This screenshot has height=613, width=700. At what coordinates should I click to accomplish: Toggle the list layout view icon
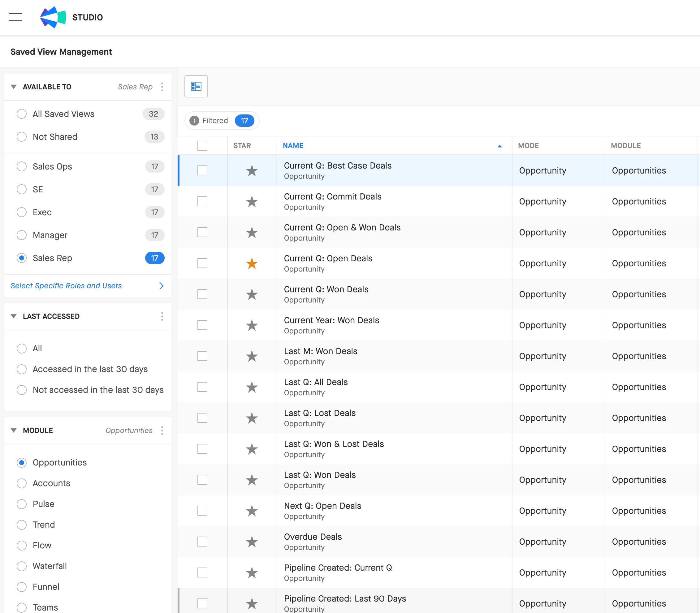tap(196, 86)
